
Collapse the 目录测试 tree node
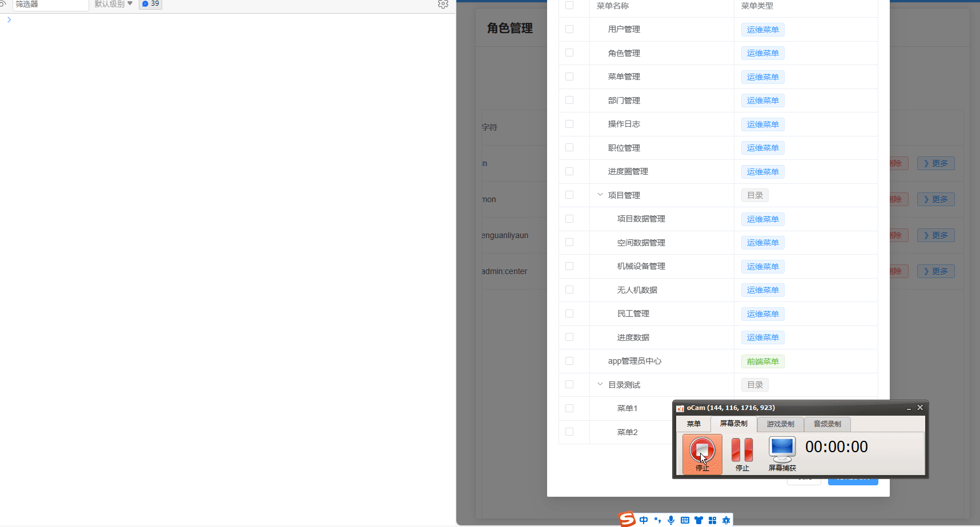(600, 384)
